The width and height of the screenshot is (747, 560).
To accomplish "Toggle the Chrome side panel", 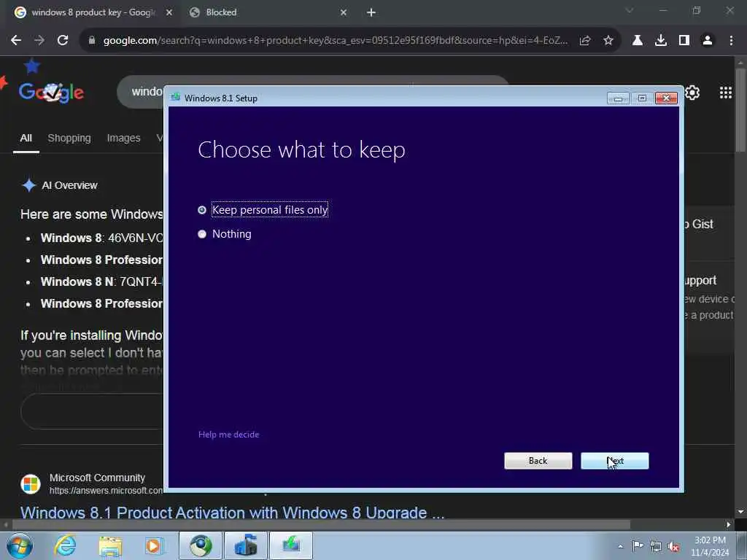I will click(x=684, y=41).
